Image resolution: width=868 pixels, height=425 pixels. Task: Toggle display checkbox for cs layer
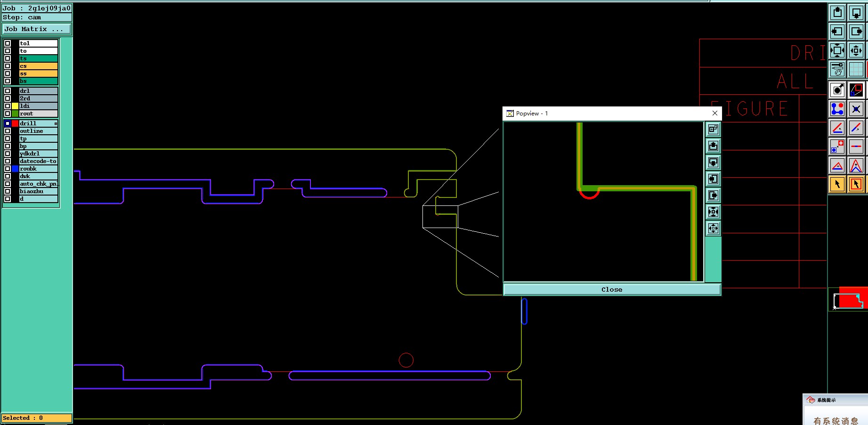pos(8,66)
